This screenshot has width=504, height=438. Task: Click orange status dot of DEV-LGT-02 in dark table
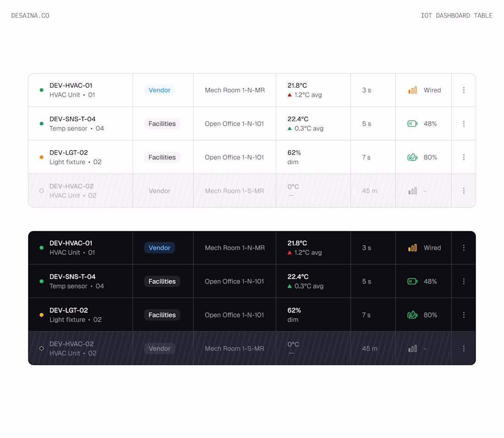coord(41,315)
